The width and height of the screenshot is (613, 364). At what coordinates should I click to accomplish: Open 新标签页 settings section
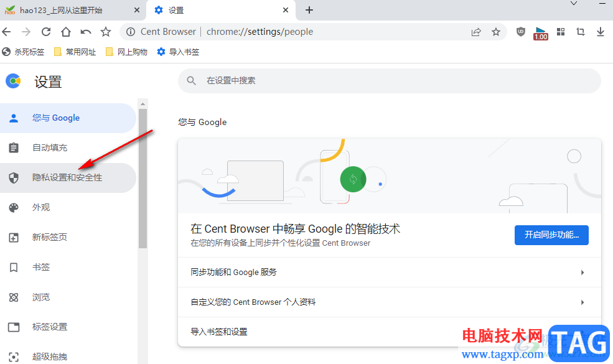pyautogui.click(x=68, y=237)
